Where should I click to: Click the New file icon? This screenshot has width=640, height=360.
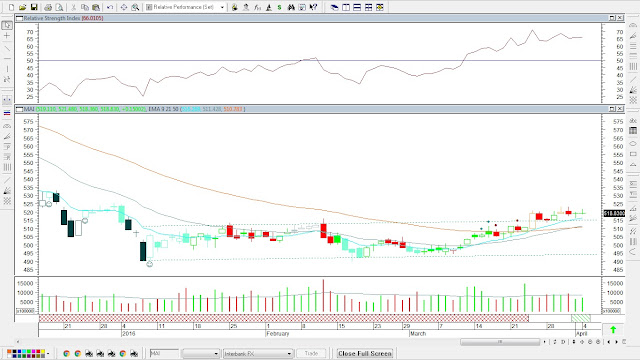(x=11, y=7)
